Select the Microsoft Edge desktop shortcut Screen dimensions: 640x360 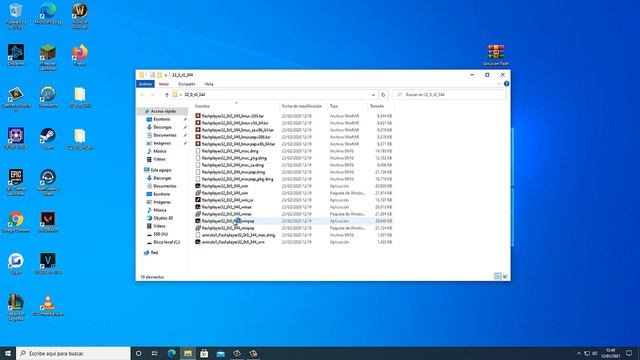[48, 13]
